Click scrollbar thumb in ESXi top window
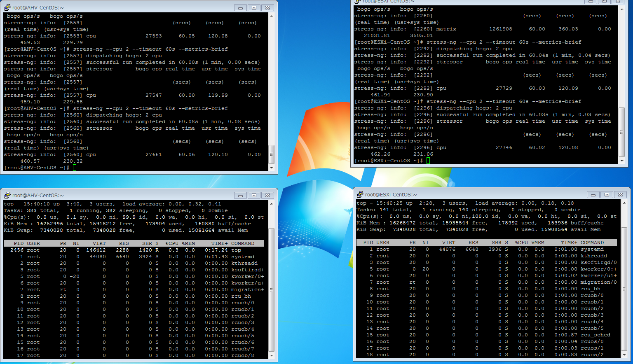633x364 pixels. pyautogui.click(x=624, y=289)
